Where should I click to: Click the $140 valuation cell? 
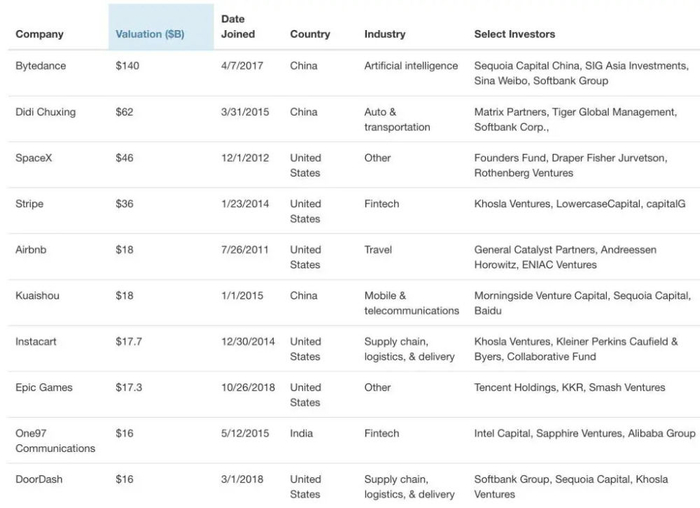[x=129, y=65]
